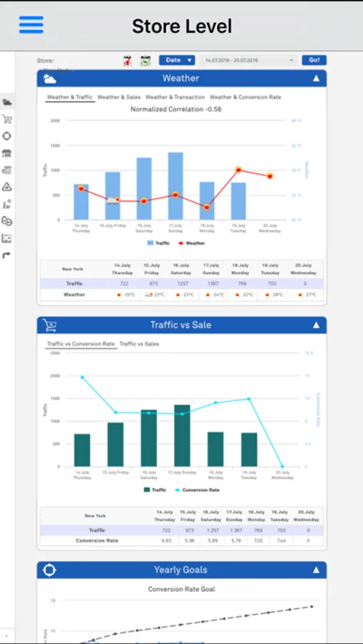Image resolution: width=363 pixels, height=644 pixels.
Task: Click conversion rate value 7.02
Action: pos(258,541)
